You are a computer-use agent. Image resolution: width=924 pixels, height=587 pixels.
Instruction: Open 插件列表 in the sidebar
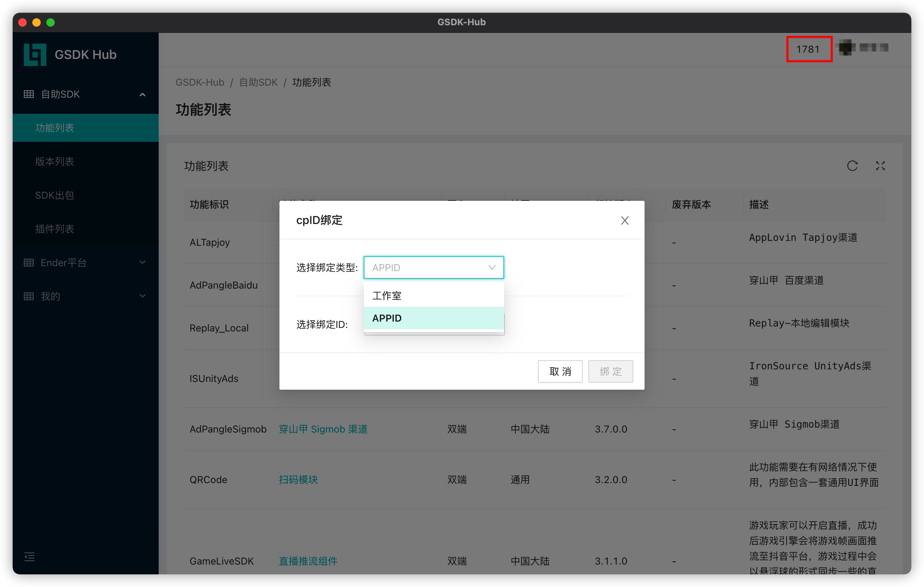click(x=86, y=229)
